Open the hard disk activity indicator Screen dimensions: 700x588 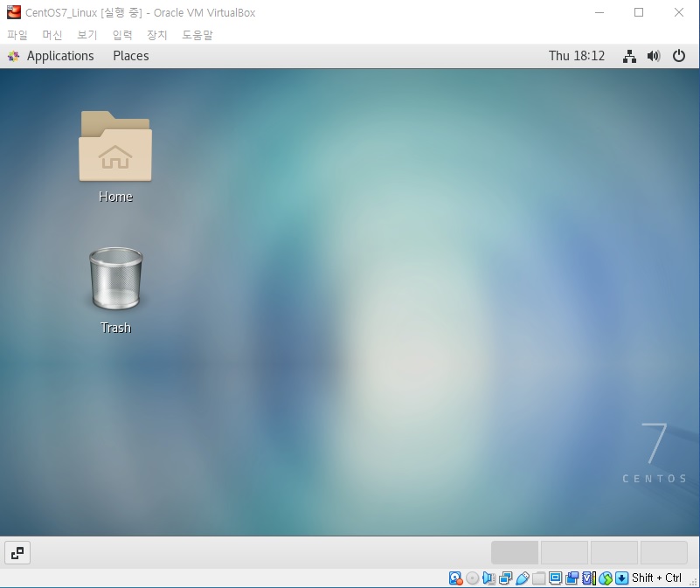pos(456,578)
